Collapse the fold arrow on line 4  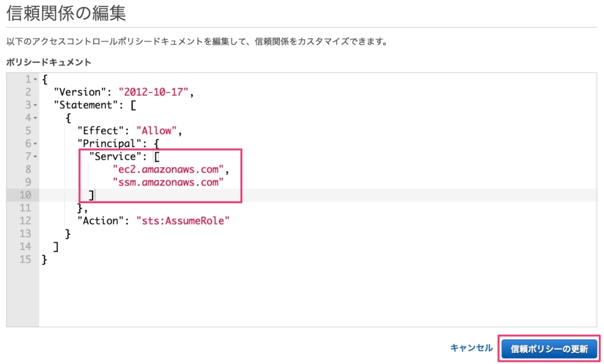pos(35,118)
